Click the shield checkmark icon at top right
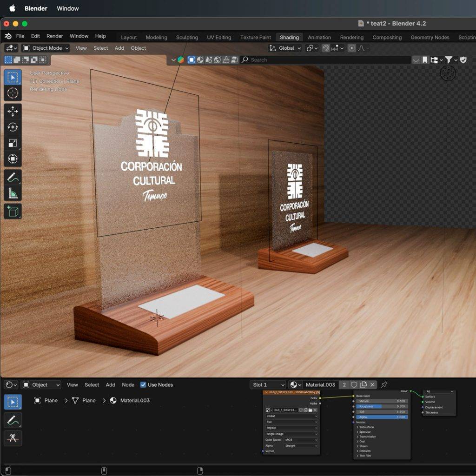 click(x=463, y=60)
